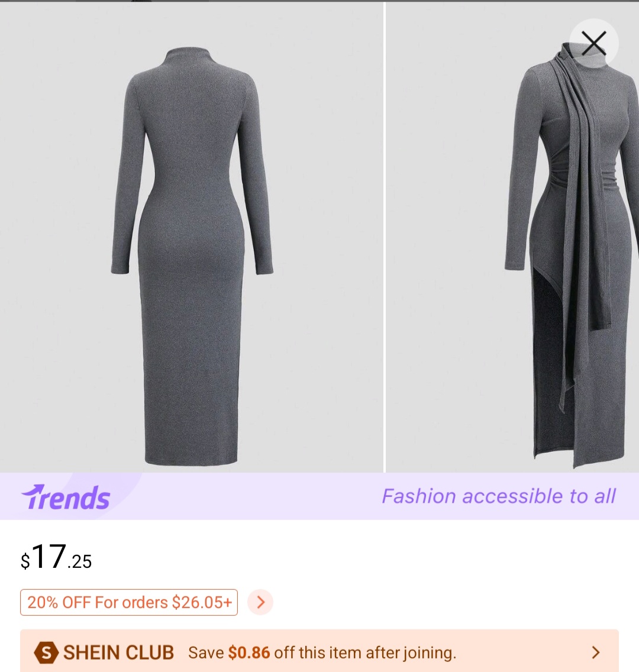
Task: Close the product image viewer
Action: (593, 43)
